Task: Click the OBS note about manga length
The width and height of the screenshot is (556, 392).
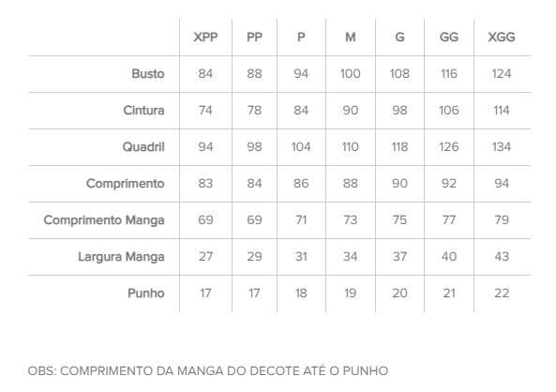Action: 208,371
